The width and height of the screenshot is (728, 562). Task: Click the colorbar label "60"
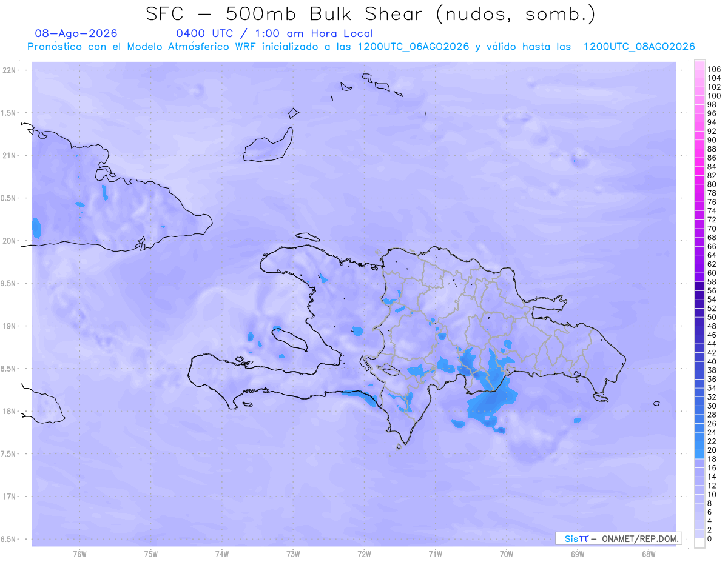[x=712, y=273]
